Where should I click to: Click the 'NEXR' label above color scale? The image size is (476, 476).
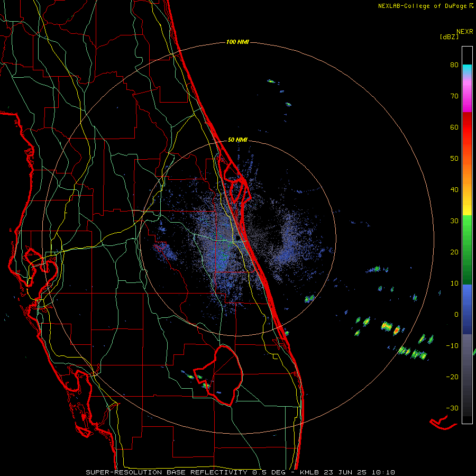pos(465,32)
